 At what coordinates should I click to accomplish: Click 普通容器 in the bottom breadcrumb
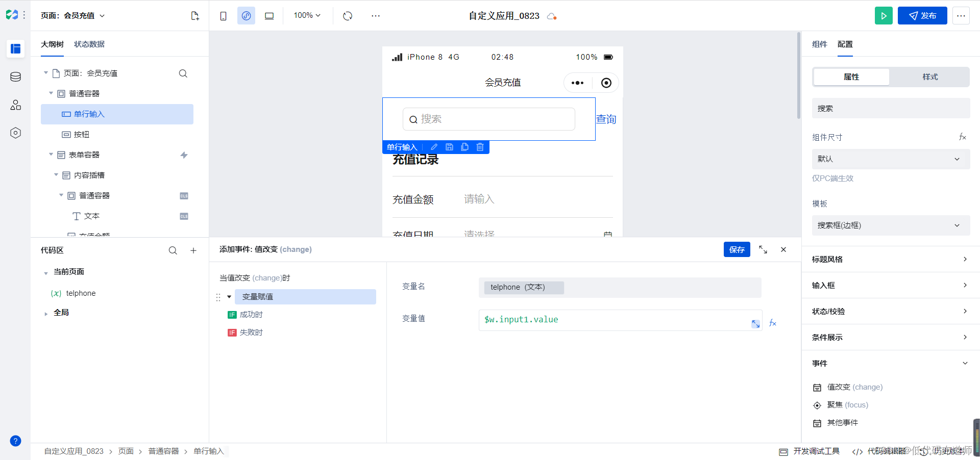tap(163, 451)
